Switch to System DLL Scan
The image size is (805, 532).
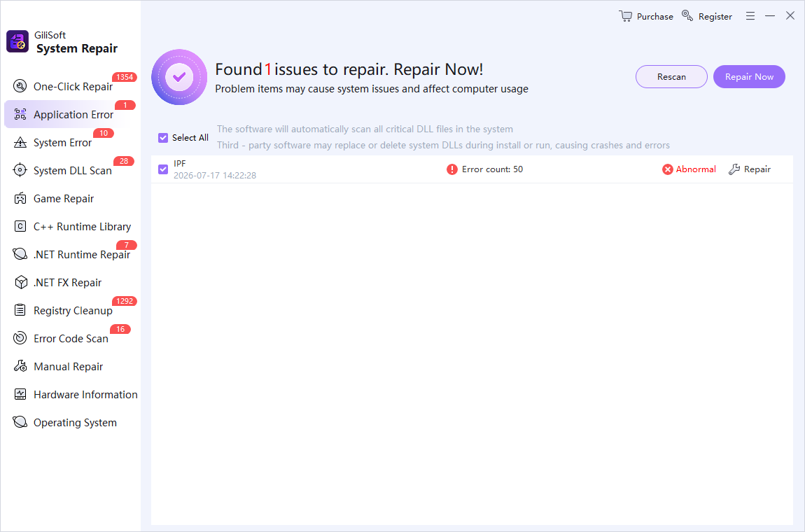tap(72, 171)
